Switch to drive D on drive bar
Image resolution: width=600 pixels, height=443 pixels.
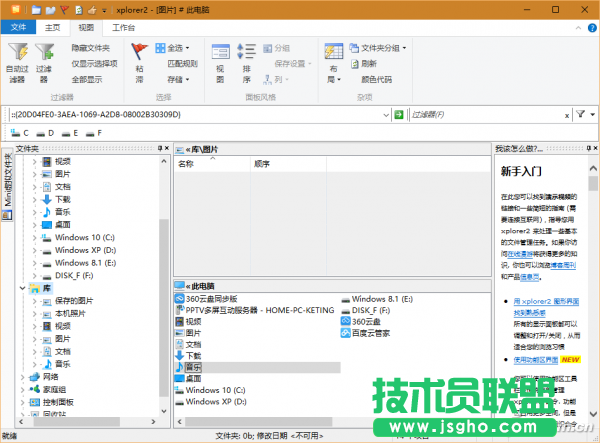click(45, 133)
